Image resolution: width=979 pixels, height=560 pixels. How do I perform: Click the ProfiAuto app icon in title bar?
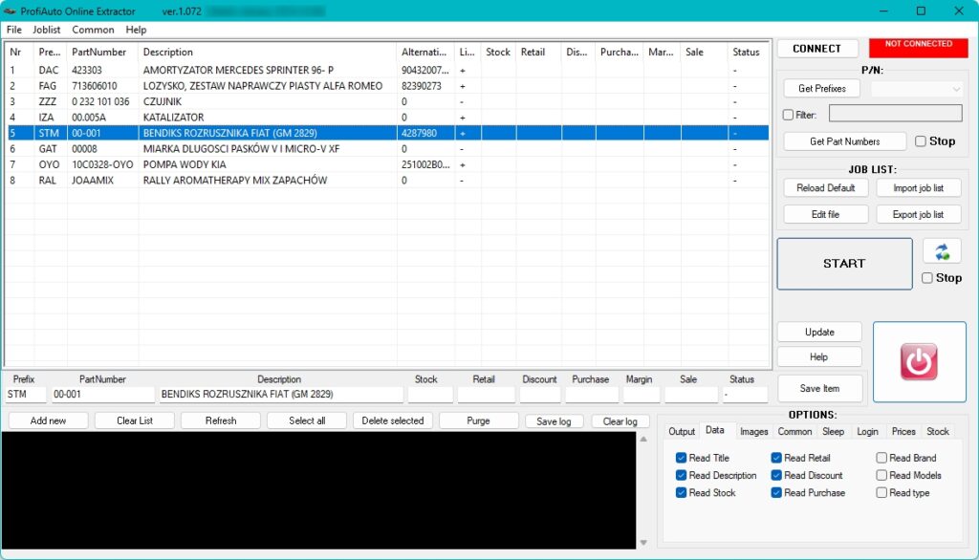[x=10, y=11]
